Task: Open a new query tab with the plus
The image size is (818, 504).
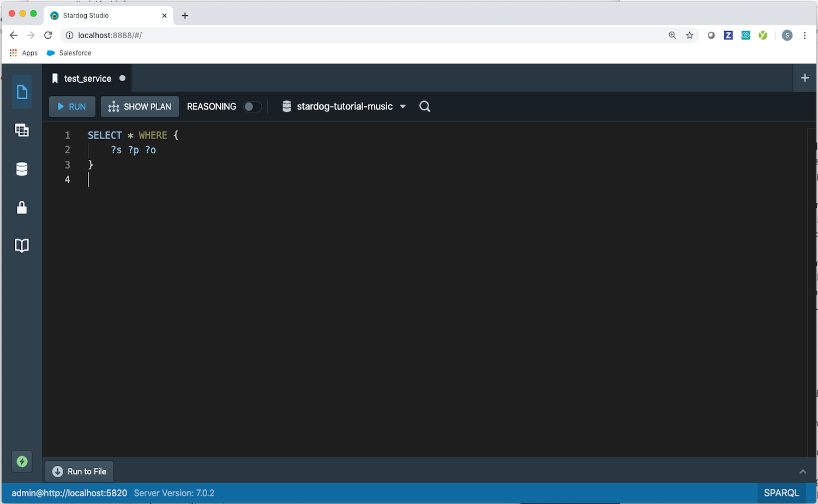Action: [x=805, y=77]
